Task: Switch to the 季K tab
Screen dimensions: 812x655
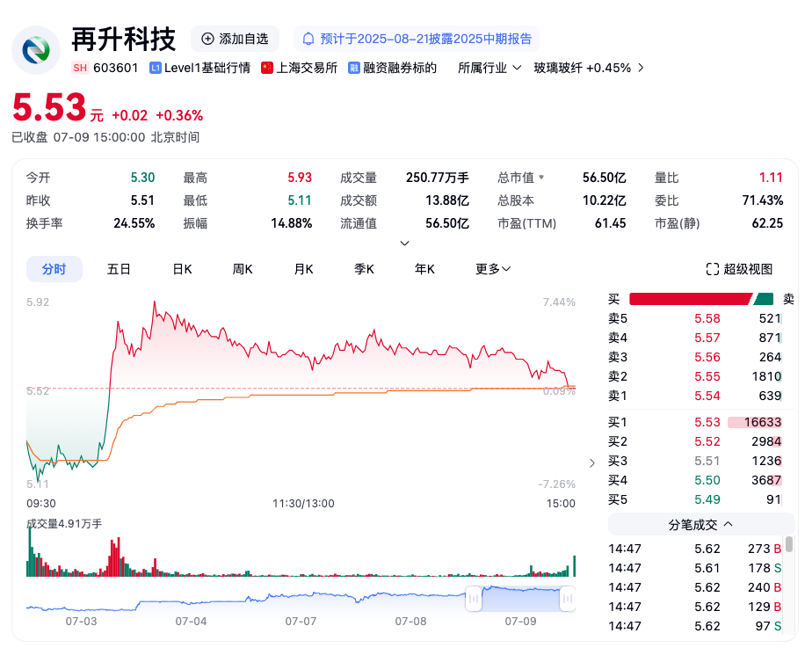Action: coord(364,269)
